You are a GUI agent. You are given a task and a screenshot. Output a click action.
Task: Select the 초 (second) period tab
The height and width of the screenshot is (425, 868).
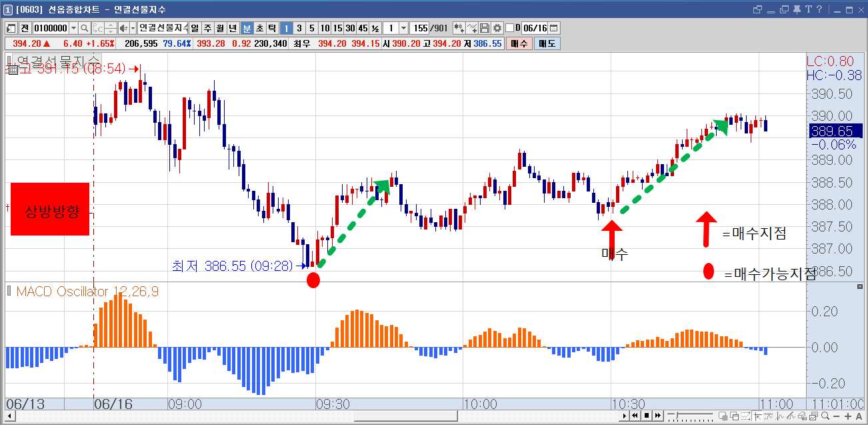(259, 28)
